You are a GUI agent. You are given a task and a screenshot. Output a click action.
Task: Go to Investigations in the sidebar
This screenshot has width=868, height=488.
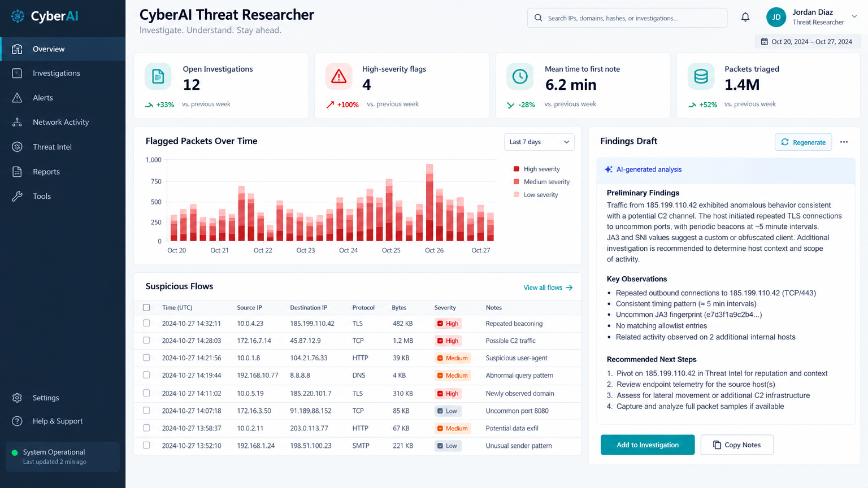63,73
